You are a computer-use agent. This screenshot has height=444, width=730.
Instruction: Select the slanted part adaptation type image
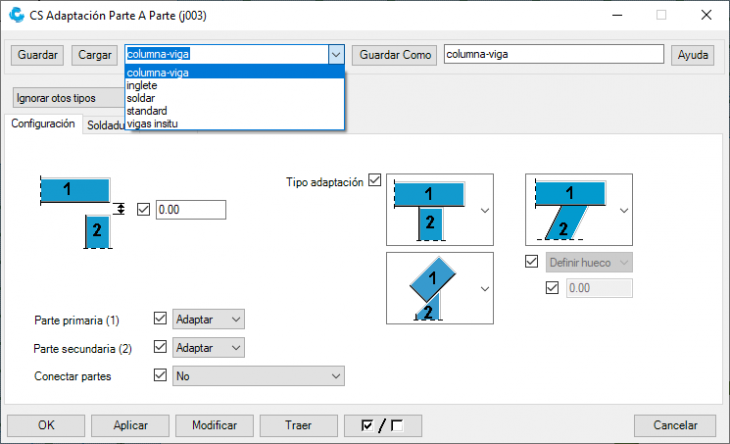[x=572, y=209]
